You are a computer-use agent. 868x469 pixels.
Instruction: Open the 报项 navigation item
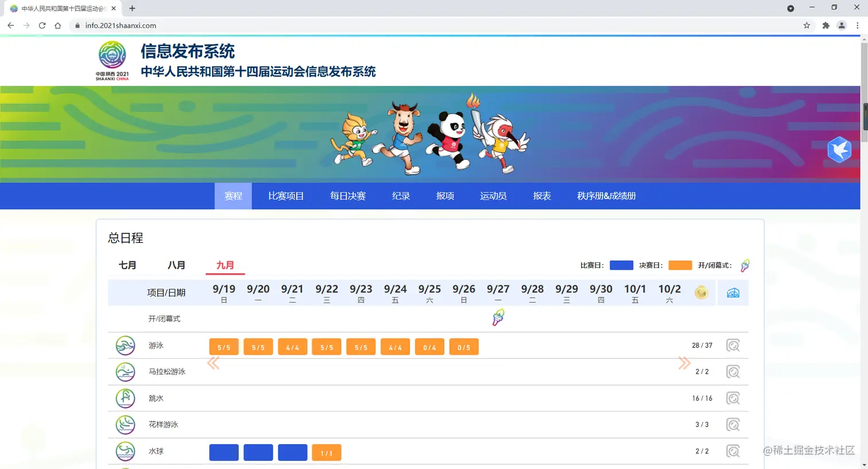pyautogui.click(x=445, y=196)
